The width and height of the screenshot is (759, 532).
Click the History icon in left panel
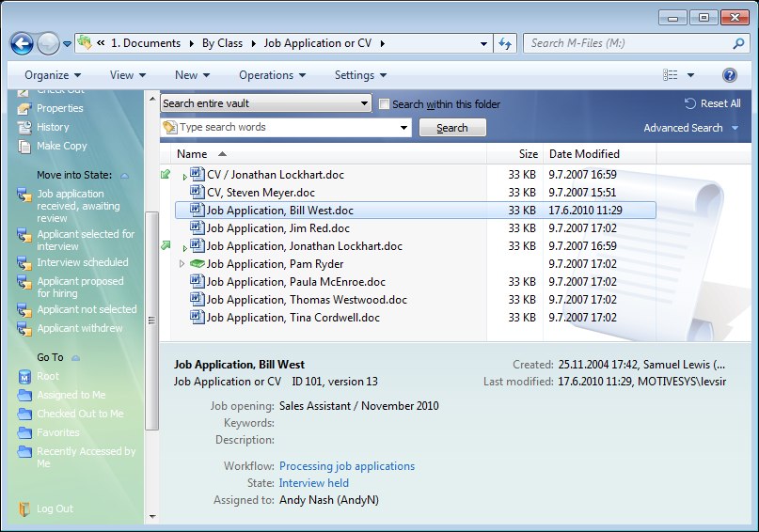[x=24, y=127]
